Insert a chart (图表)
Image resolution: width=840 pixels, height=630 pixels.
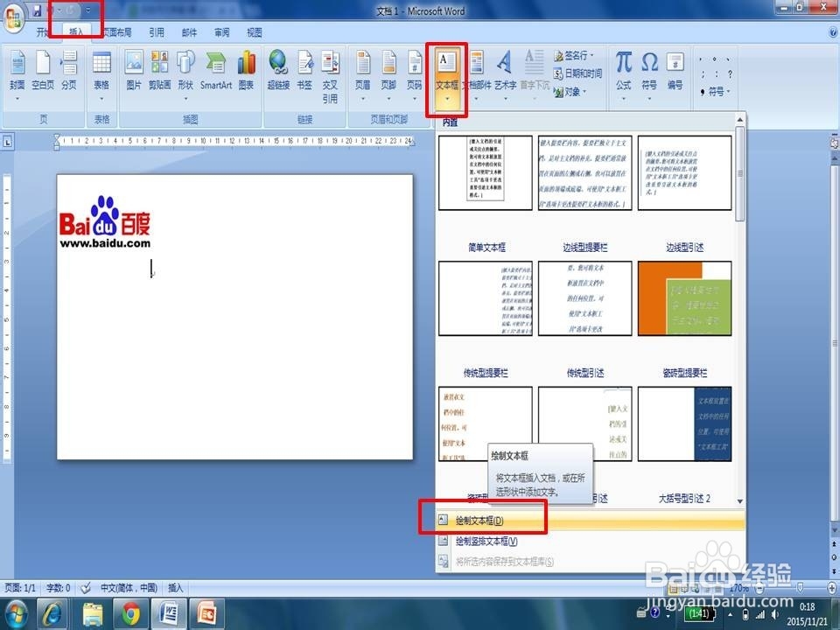(x=246, y=70)
